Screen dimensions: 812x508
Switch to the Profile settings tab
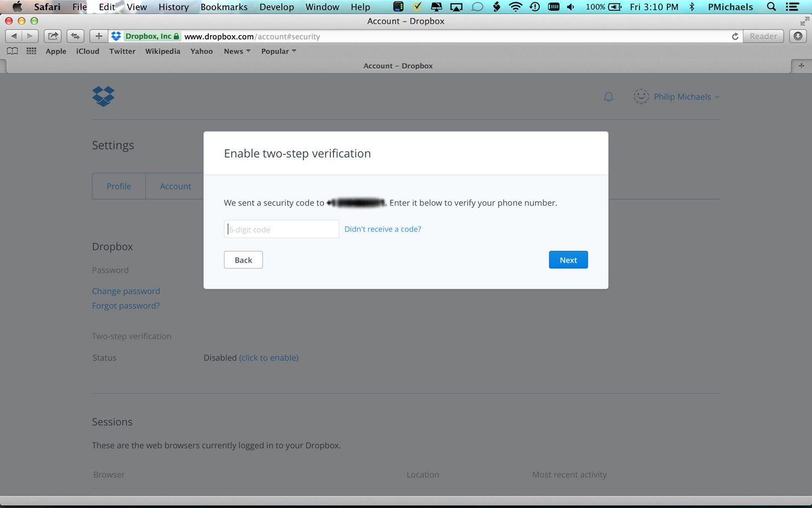[x=119, y=186]
